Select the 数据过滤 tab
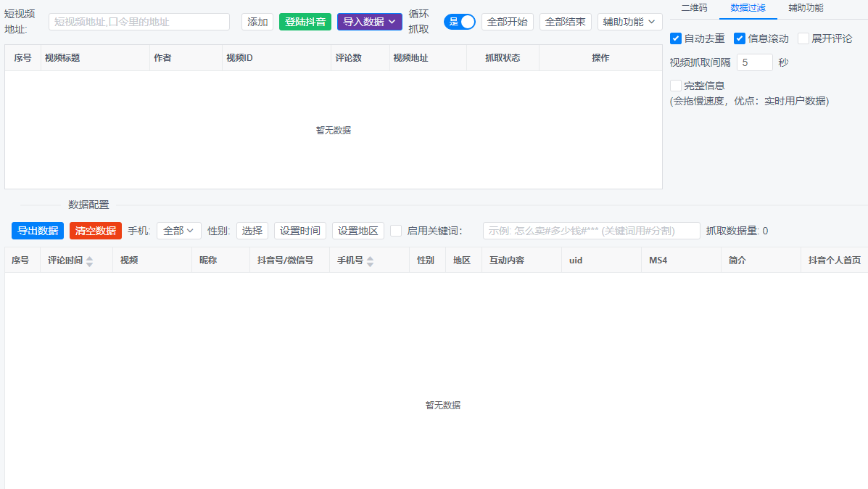The width and height of the screenshot is (868, 489). 748,8
